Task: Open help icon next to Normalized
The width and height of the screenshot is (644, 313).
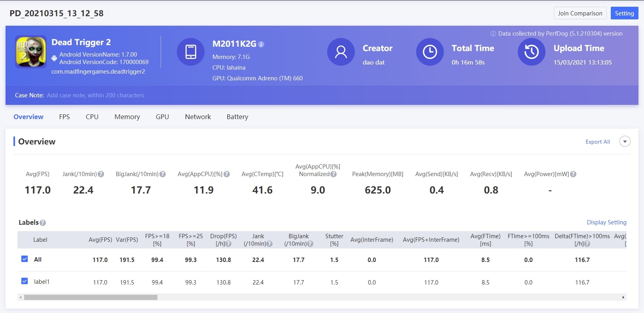Action: click(333, 174)
